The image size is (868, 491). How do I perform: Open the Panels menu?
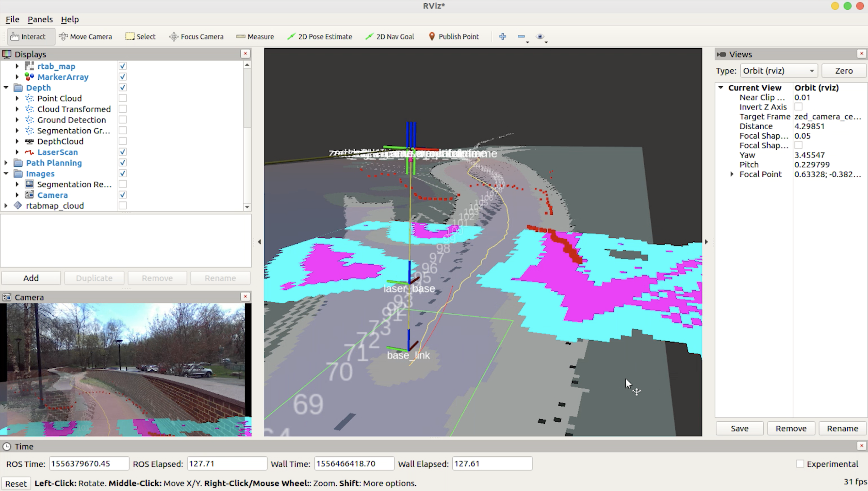40,19
